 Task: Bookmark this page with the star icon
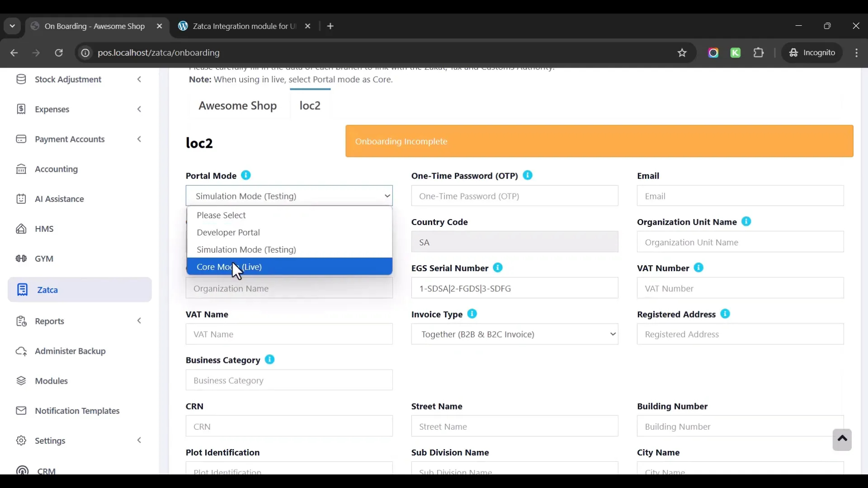point(682,53)
